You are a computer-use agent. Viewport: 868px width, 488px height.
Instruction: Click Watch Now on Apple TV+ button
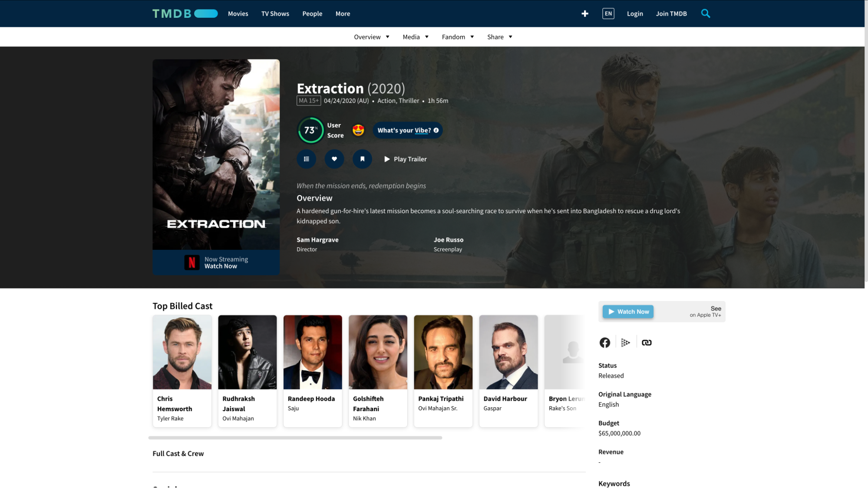628,311
